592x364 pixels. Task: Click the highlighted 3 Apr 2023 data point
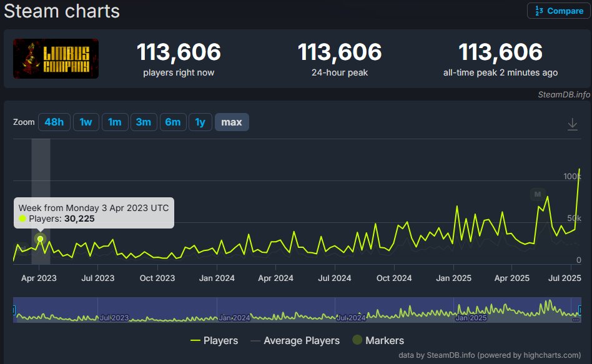coord(40,239)
